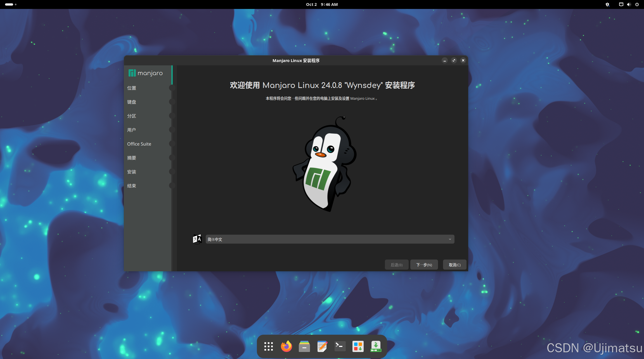
Task: Open Firefox from the dock
Action: click(286, 346)
